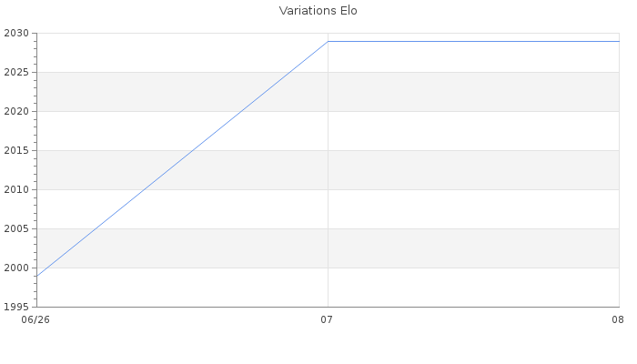Select the 2010 y-axis label
The image size is (637, 364).
coord(16,189)
